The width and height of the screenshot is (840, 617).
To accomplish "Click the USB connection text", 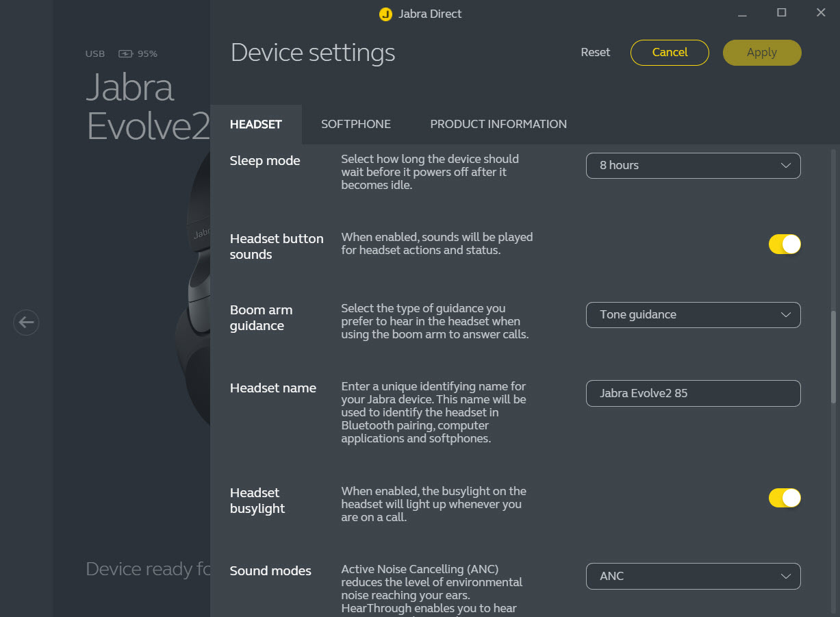I will 95,54.
